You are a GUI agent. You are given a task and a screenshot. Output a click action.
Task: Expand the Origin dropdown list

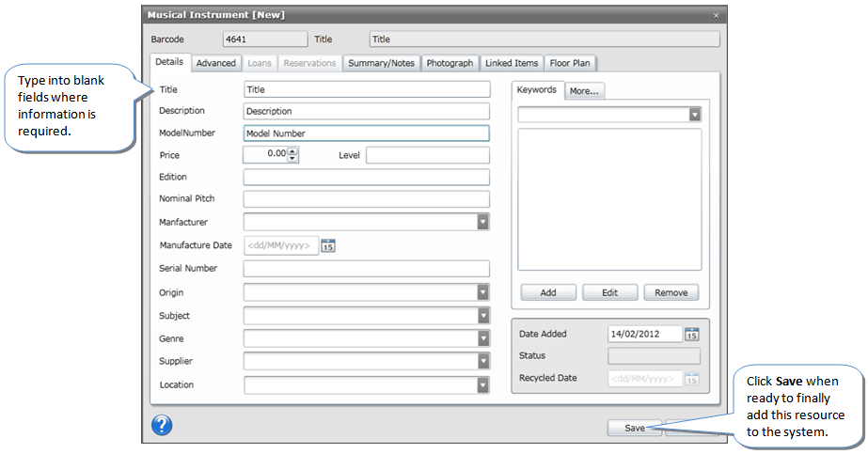click(482, 292)
